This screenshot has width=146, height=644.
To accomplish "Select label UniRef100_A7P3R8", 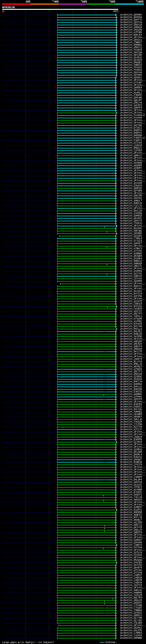I will (131, 32).
